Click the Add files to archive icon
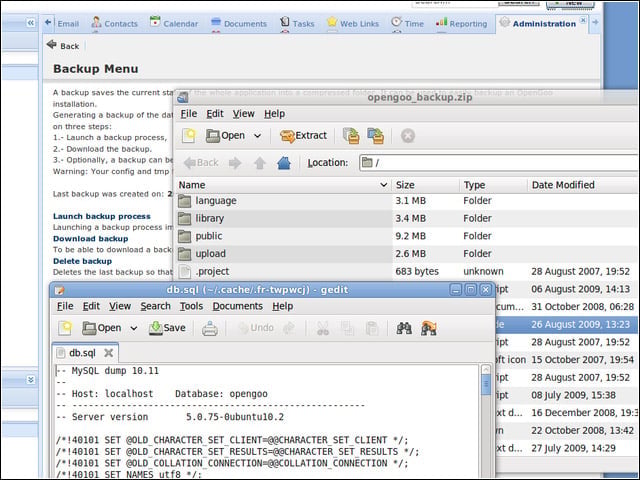 tap(351, 136)
